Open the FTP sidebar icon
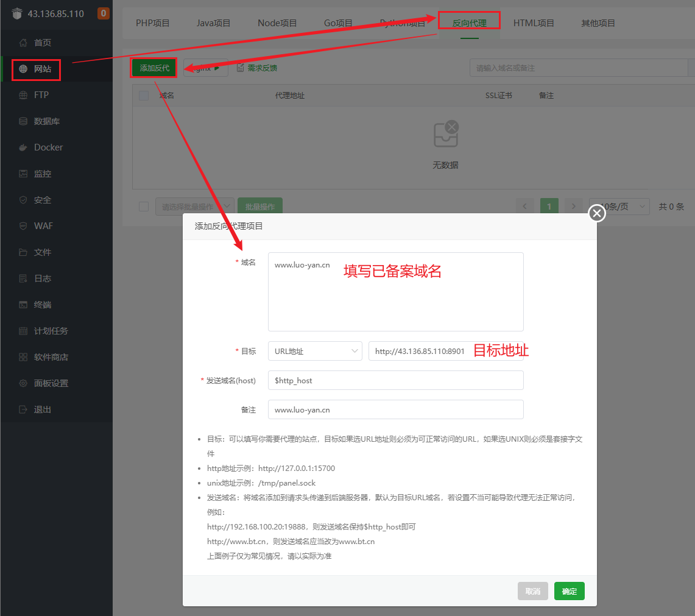This screenshot has width=695, height=616. tap(23, 95)
